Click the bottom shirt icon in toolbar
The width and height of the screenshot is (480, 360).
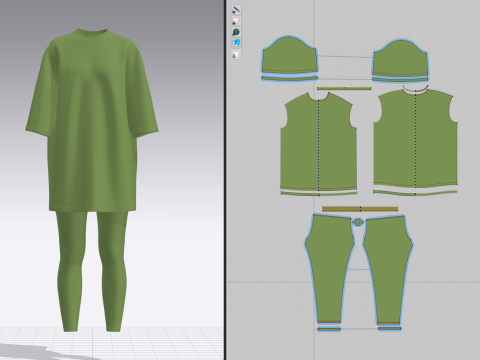point(236,54)
